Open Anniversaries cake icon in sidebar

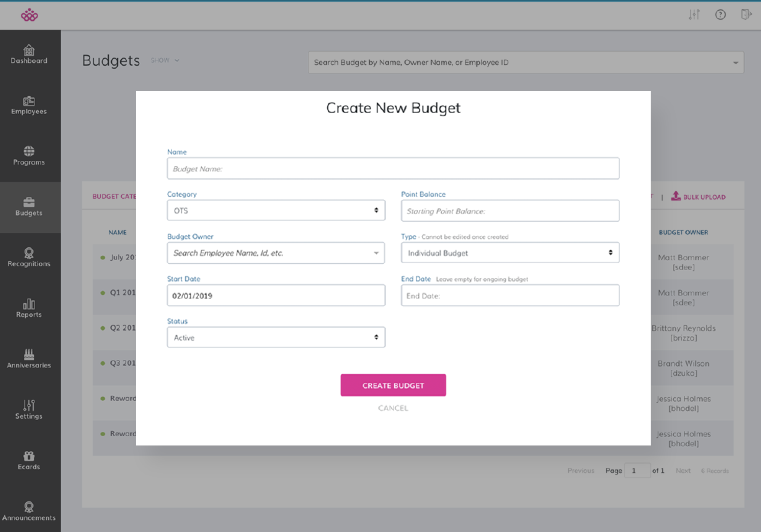[x=29, y=355]
